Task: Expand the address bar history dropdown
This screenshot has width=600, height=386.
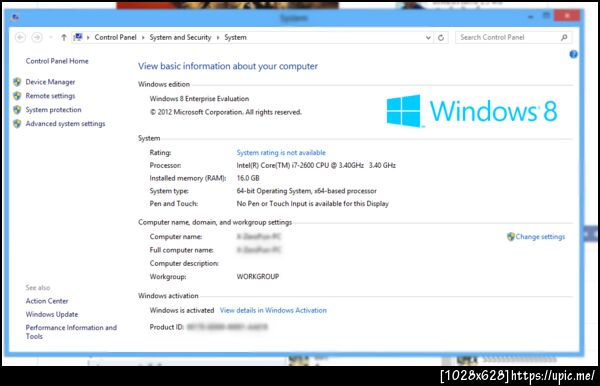Action: 428,37
